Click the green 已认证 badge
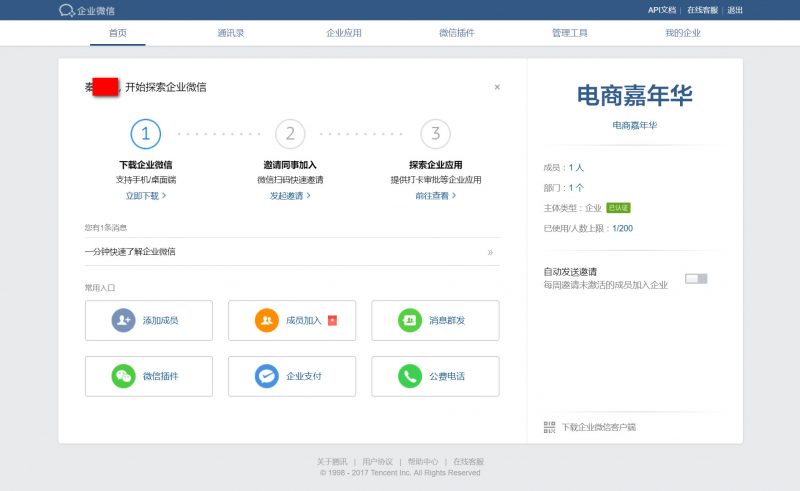This screenshot has width=800, height=491. pos(618,208)
